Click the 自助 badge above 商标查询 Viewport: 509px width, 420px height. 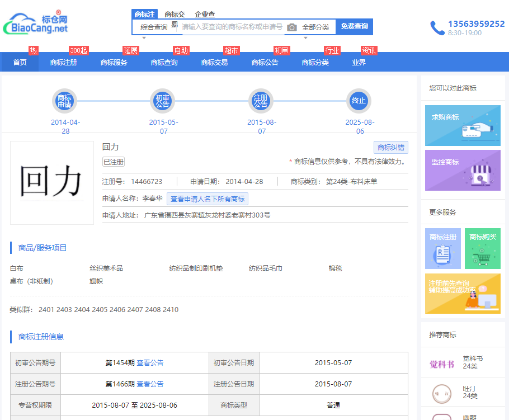coord(181,50)
